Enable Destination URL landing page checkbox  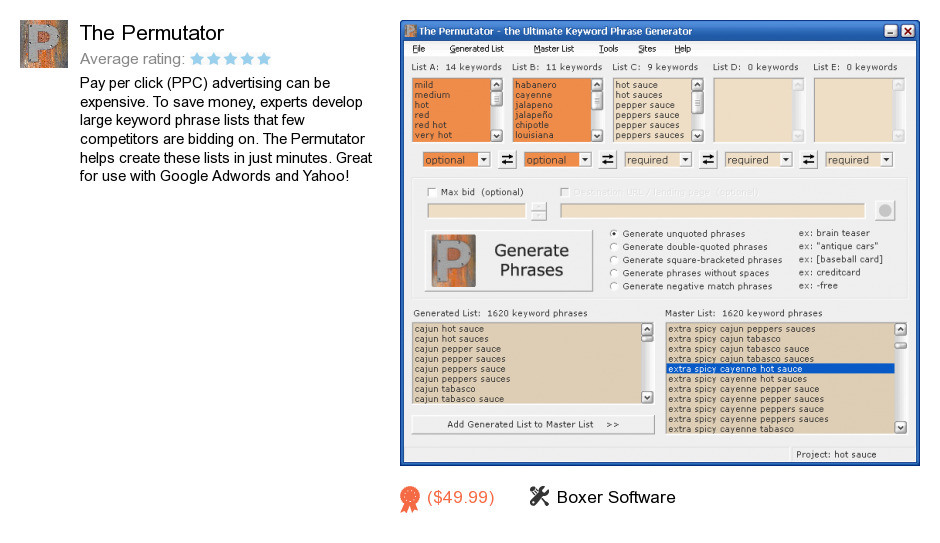point(564,192)
